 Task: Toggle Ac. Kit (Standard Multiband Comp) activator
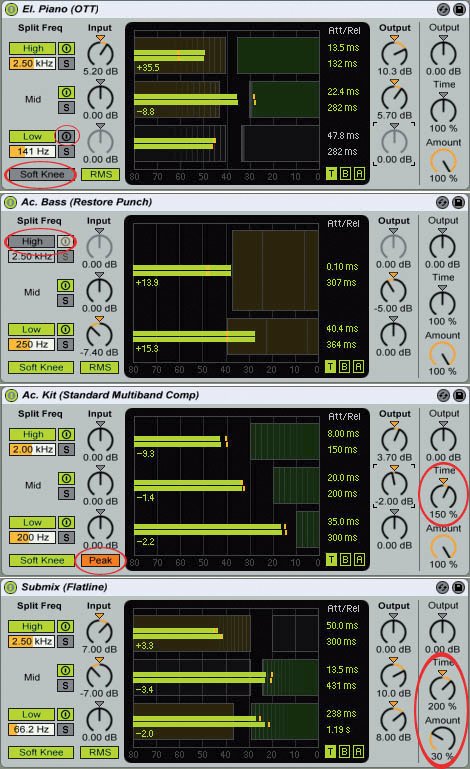point(10,395)
